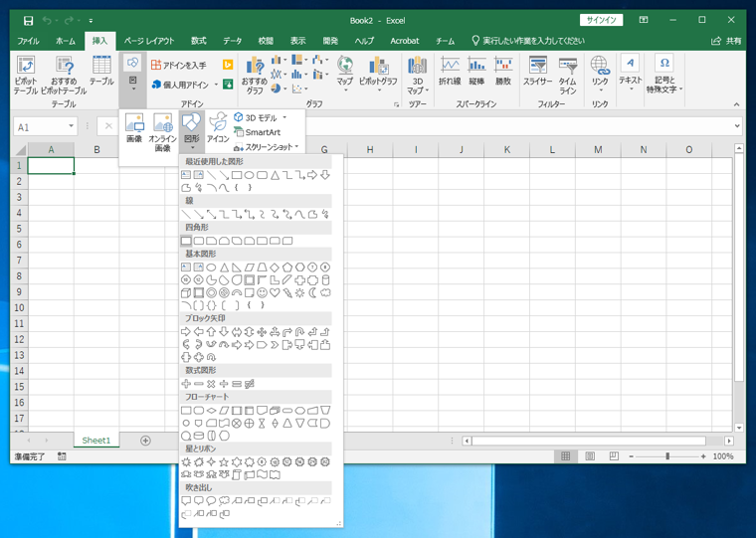756x538 pixels.
Task: Expand the 3D モデル dropdown arrow
Action: (284, 118)
